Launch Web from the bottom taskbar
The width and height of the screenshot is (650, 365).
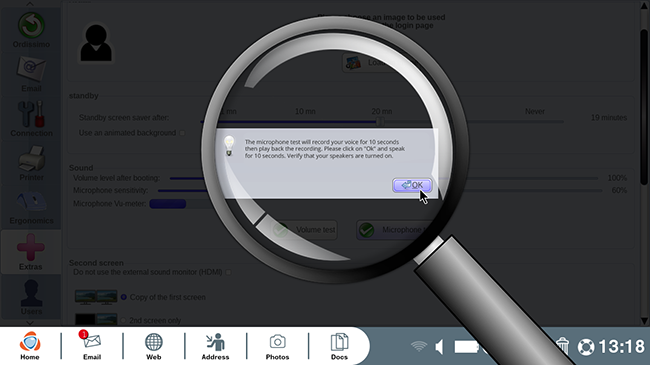153,347
